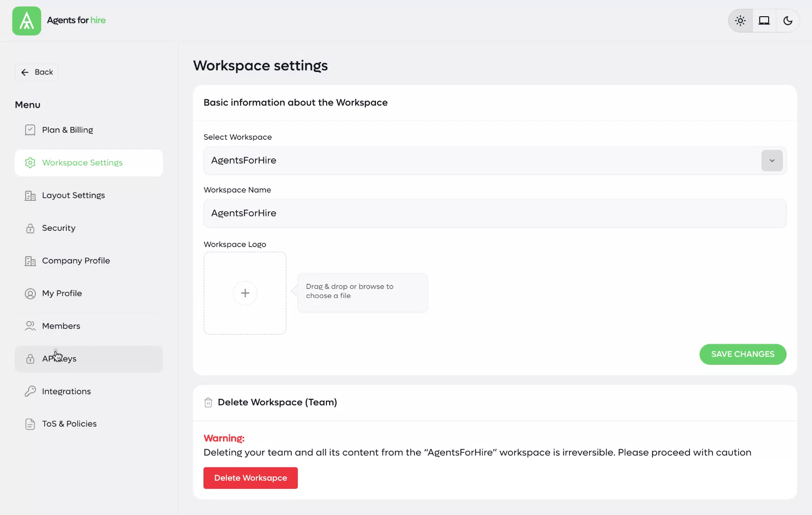
Task: Focus the Workspace Name input field
Action: pos(495,213)
